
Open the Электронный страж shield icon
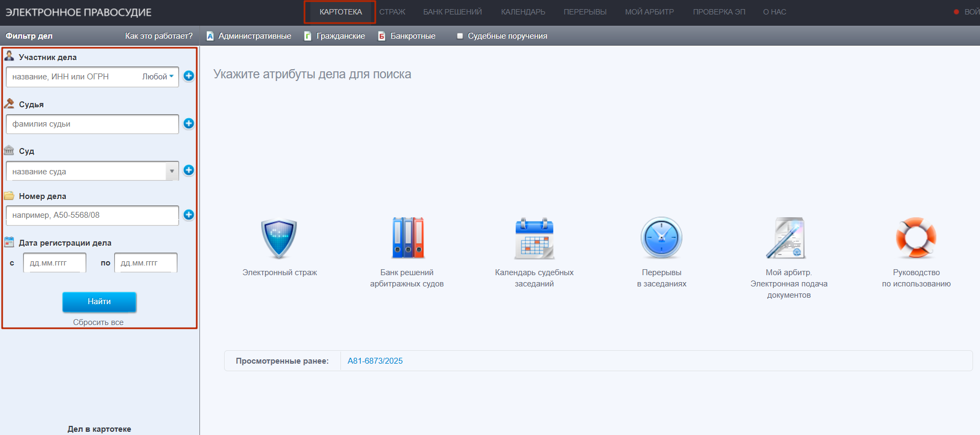[279, 239]
